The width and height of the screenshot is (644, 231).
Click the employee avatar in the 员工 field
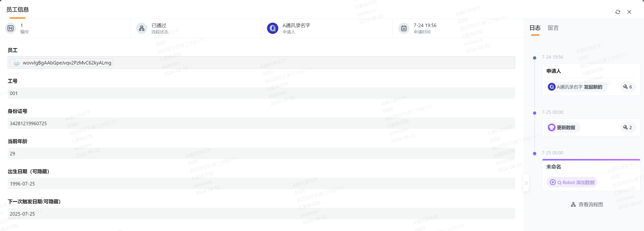(x=17, y=63)
